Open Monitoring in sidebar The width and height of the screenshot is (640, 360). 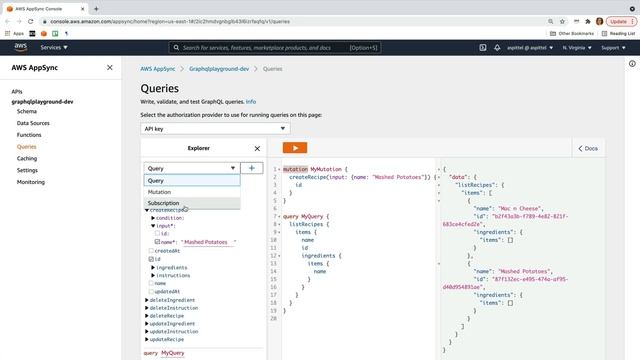(31, 182)
